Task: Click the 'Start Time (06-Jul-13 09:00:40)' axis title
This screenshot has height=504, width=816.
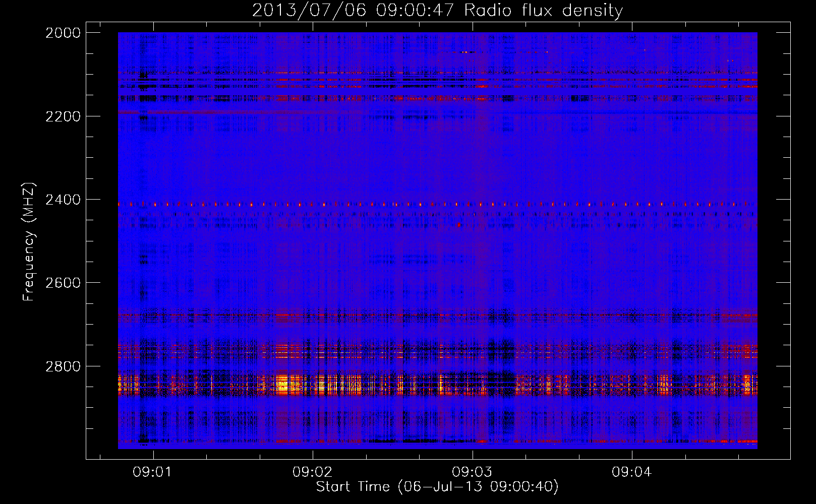Action: point(437,487)
